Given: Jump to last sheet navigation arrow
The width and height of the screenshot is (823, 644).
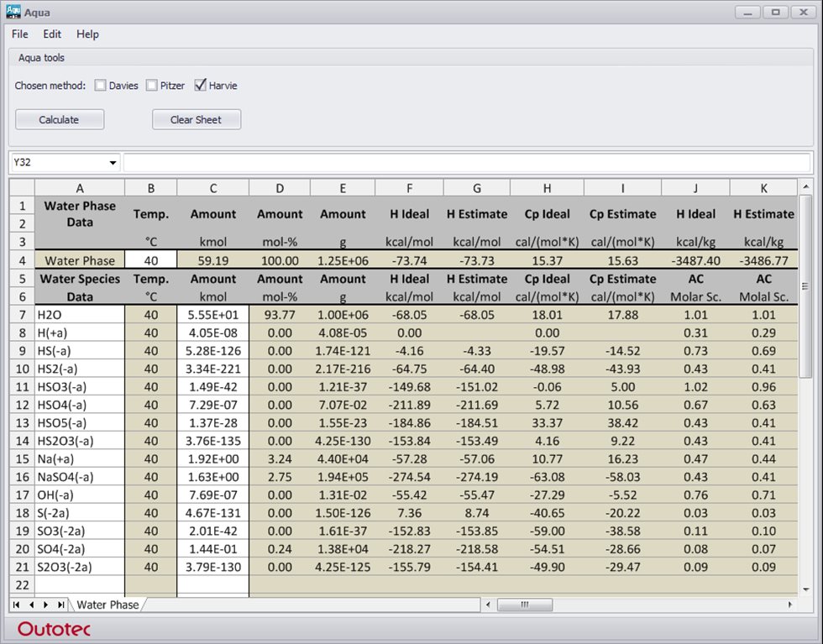Looking at the screenshot, I should pos(60,605).
